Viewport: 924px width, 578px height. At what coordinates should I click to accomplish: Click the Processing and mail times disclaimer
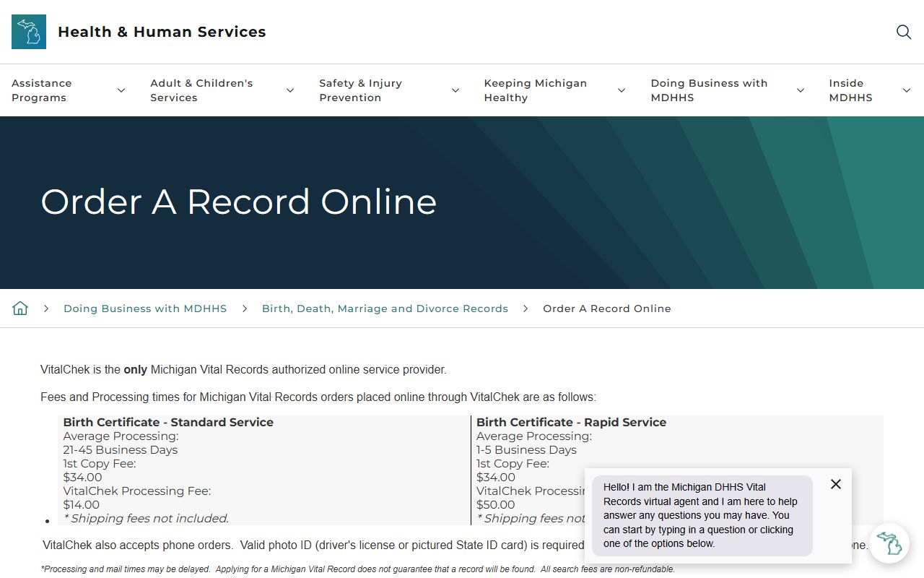click(x=358, y=569)
